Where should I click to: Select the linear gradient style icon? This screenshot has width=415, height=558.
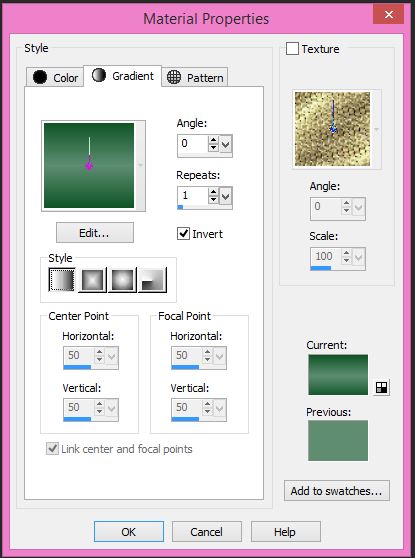[62, 280]
